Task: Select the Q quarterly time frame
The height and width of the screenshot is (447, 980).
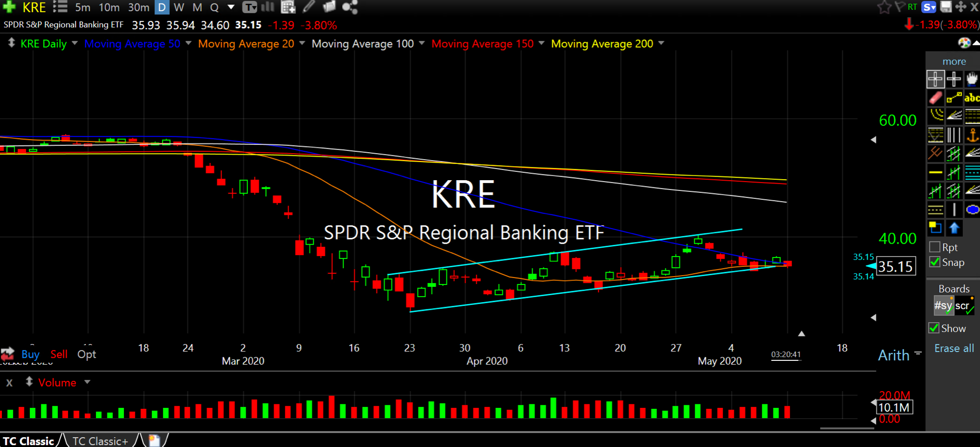Action: point(214,7)
